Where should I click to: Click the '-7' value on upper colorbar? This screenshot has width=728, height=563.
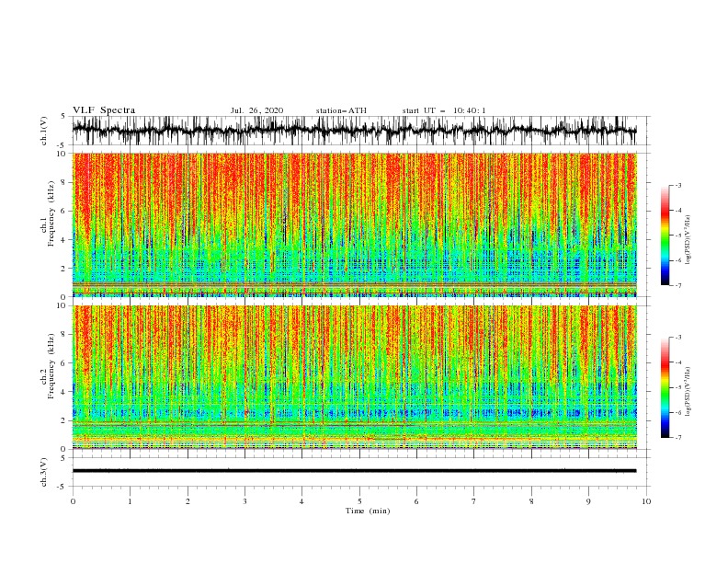click(677, 285)
